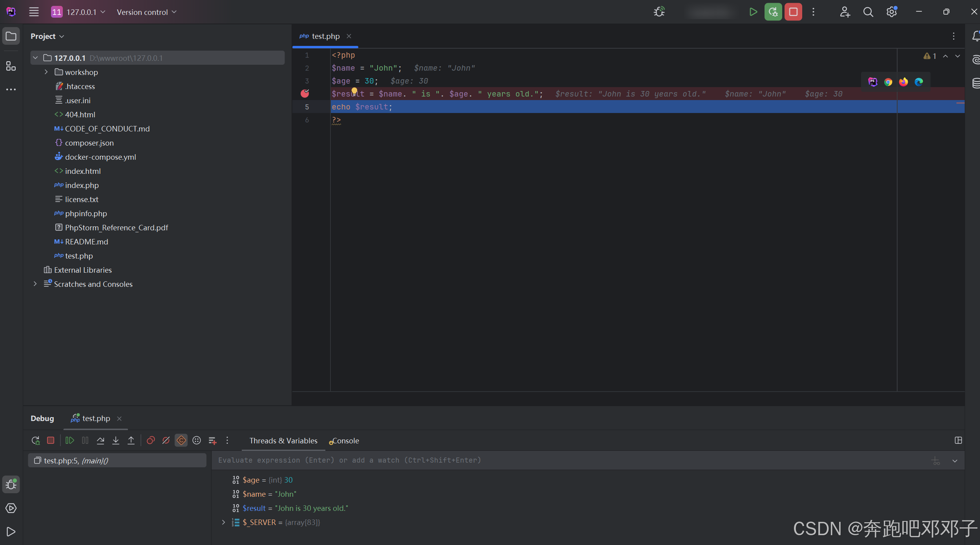Expand the $_SERVER array variable
Image resolution: width=980 pixels, height=545 pixels.
pyautogui.click(x=223, y=522)
